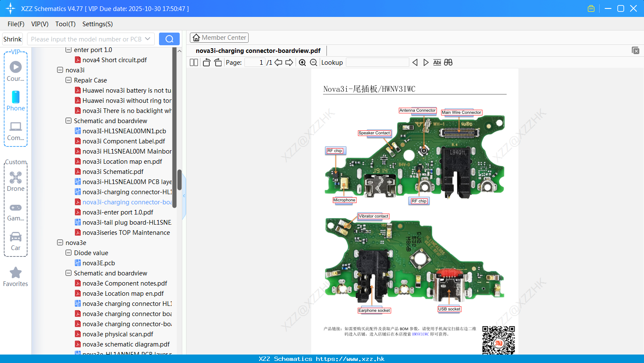
Task: Zoom in on the PDF
Action: [302, 63]
